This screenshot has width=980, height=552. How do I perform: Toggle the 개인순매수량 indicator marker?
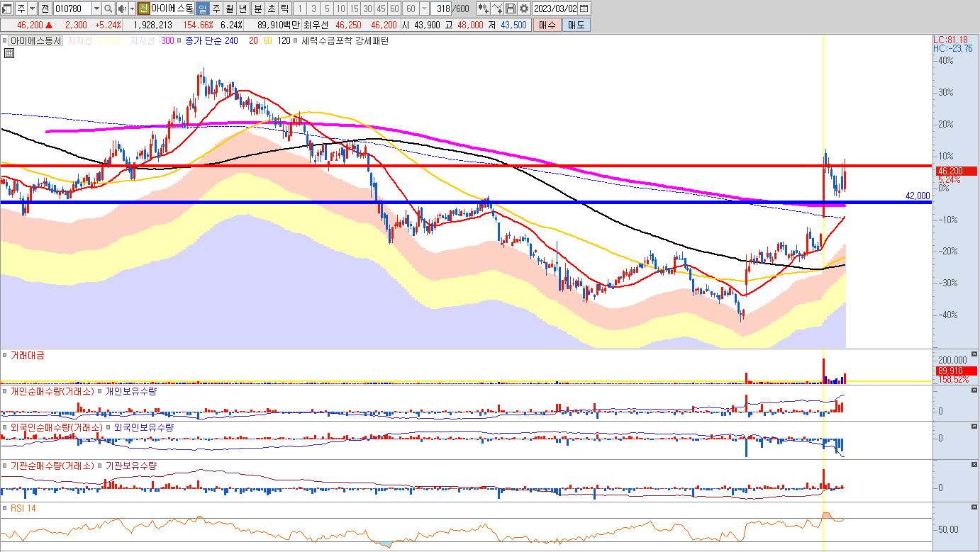coord(4,391)
